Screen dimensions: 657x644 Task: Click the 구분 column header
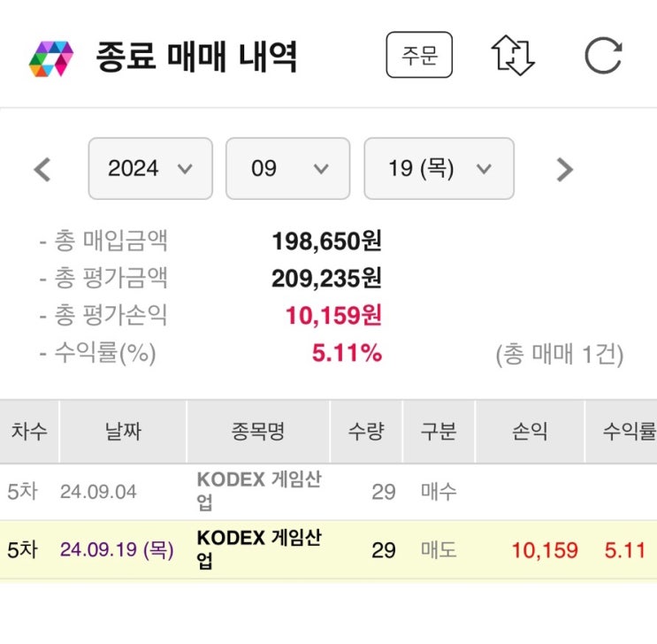coord(439,431)
